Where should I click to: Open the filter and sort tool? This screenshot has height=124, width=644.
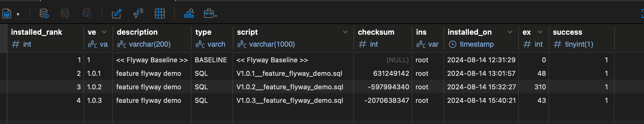point(138,14)
